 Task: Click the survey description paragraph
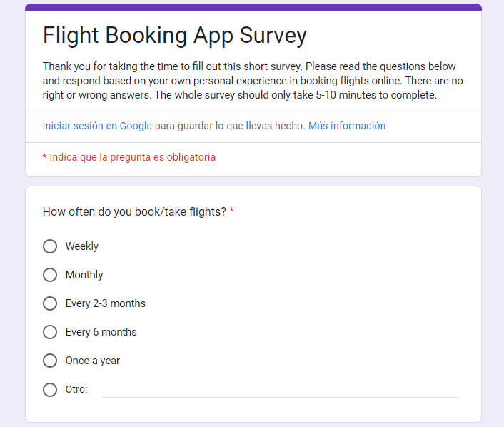[253, 81]
